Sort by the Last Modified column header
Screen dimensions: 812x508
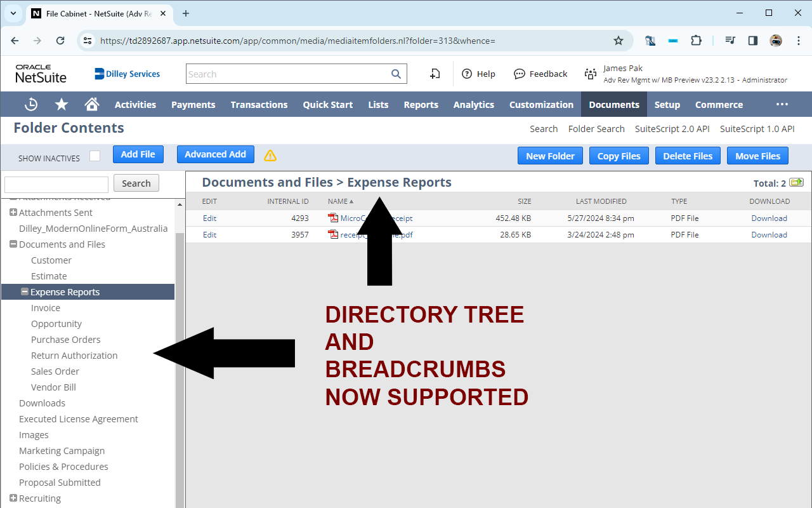[x=601, y=201]
